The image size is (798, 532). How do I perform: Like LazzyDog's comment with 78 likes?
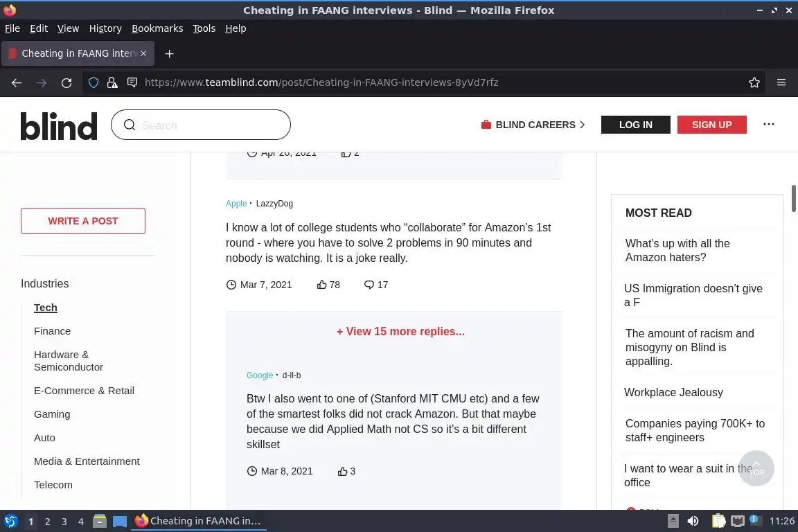point(321,285)
